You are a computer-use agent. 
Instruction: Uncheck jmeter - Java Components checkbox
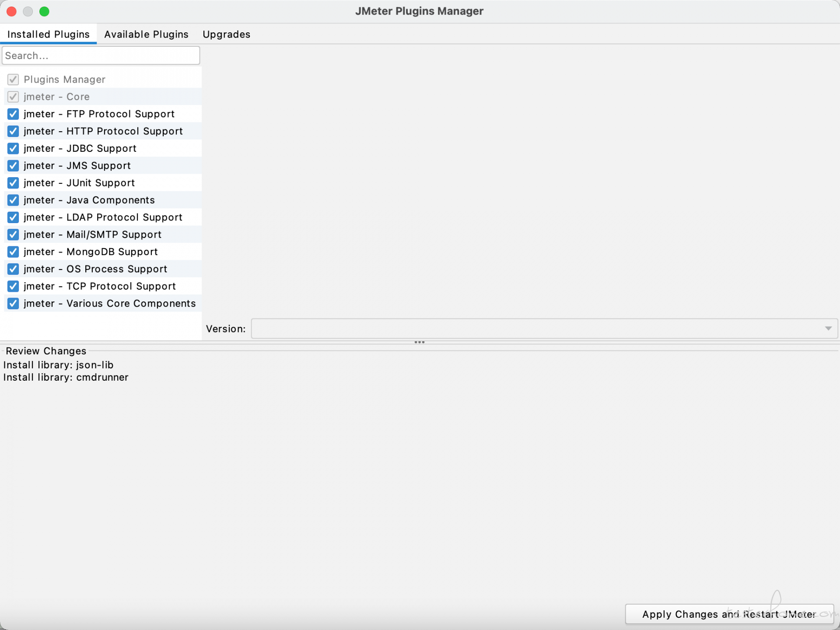[13, 200]
